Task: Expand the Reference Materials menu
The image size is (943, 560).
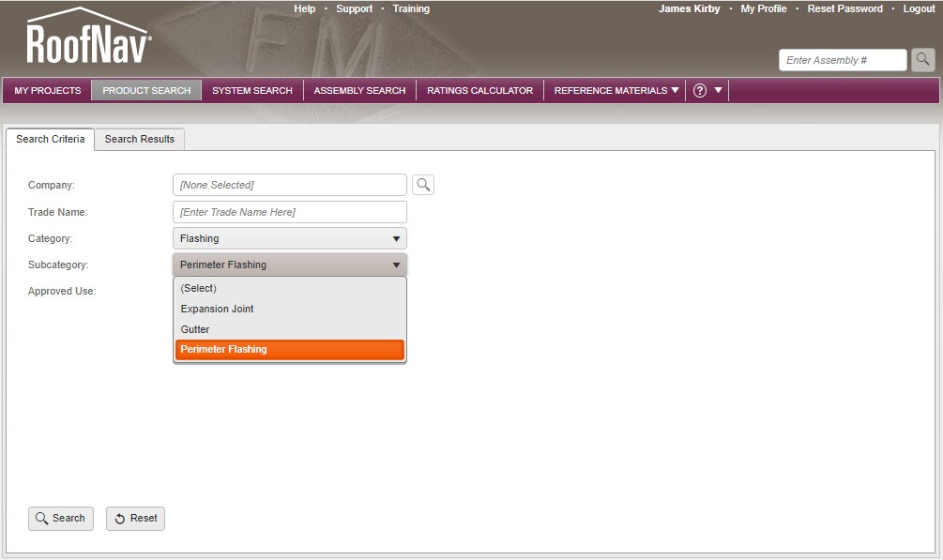Action: point(616,91)
